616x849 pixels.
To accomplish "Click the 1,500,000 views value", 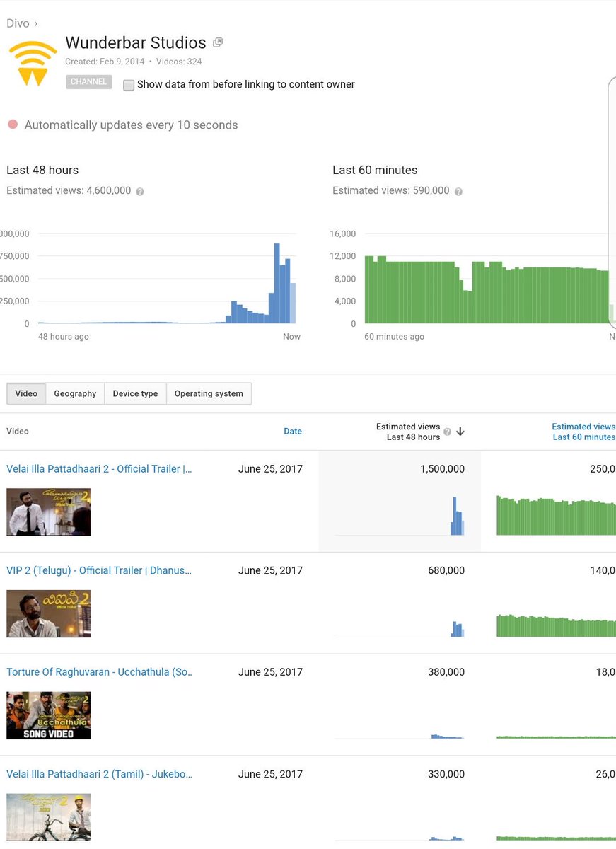I will (x=443, y=468).
